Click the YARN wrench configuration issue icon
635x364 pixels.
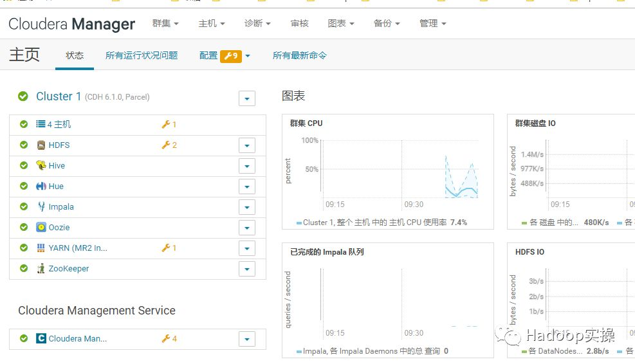tap(165, 248)
